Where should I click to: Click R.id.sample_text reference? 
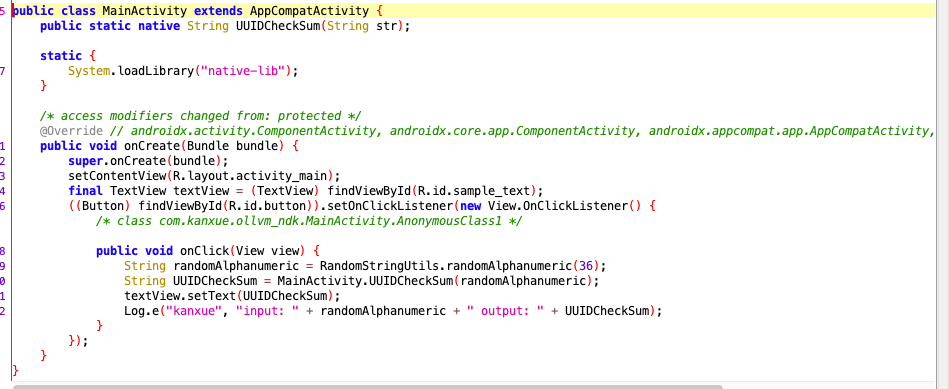pos(474,191)
